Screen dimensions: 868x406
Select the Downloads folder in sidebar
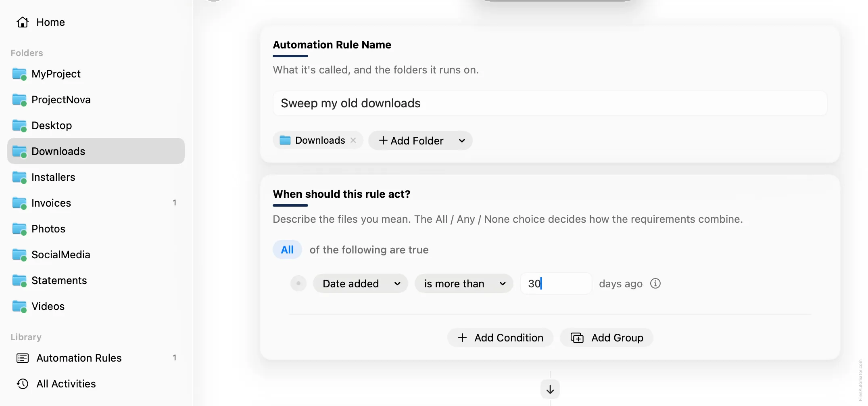(96, 151)
